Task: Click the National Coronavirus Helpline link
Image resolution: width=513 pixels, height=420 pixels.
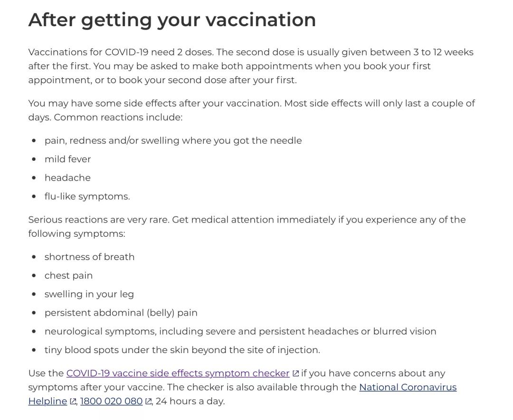Action: pyautogui.click(x=408, y=387)
